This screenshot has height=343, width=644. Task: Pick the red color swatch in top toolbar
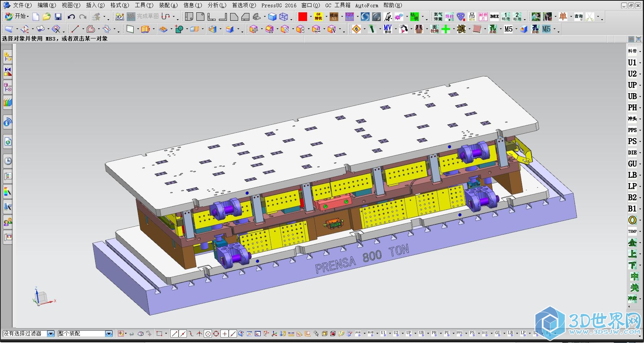(x=303, y=17)
